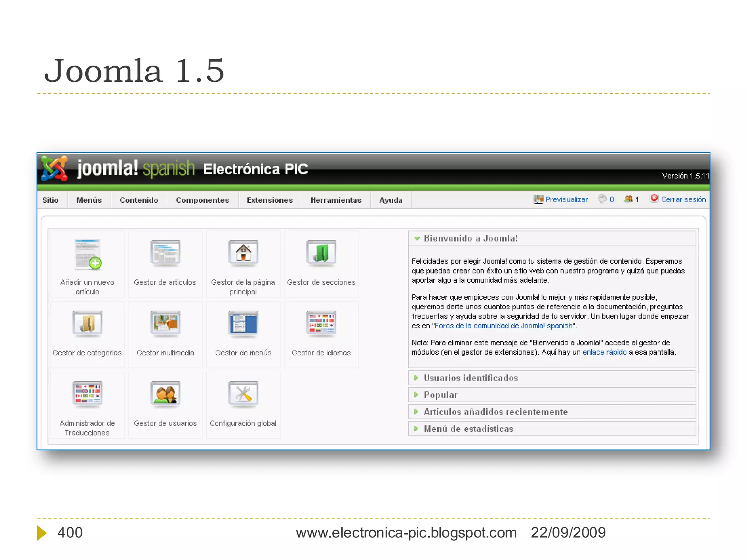Click the Gestor multimedia label

point(165,353)
